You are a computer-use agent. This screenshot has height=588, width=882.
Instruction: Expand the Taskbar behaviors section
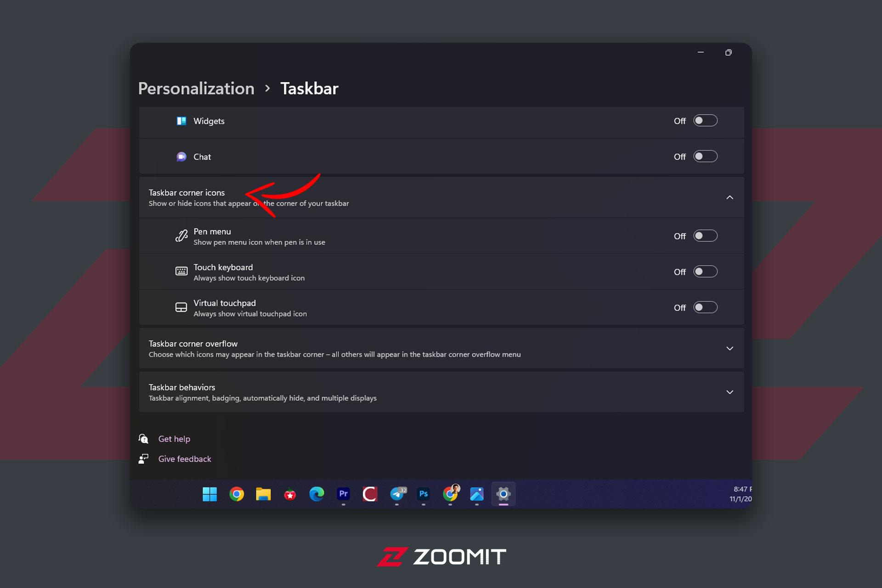(x=441, y=392)
